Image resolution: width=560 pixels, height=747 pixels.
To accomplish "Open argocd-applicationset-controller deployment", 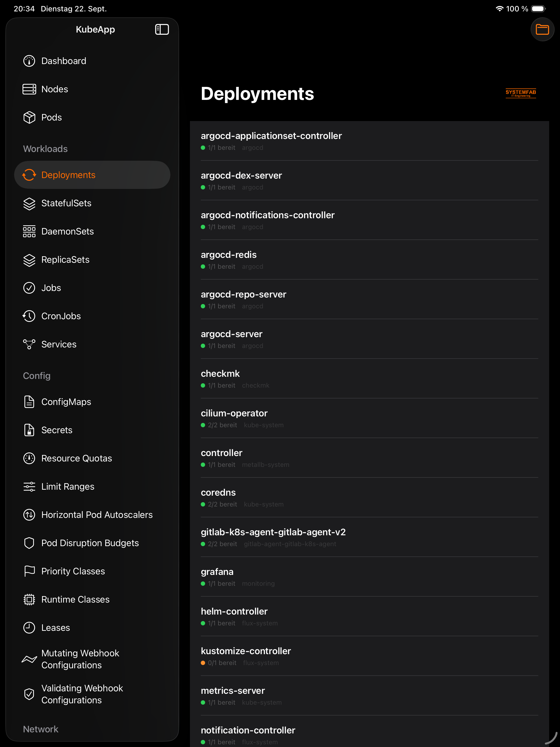I will 369,141.
